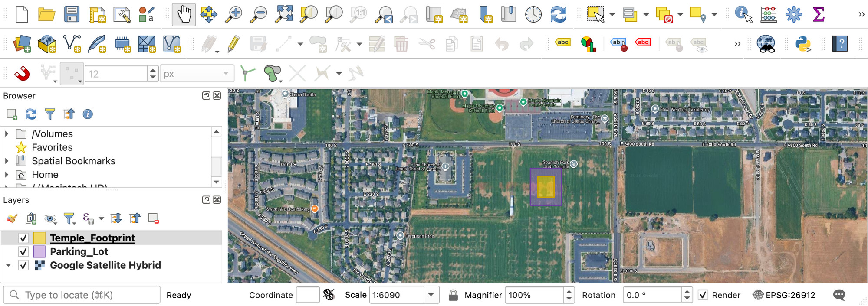Open the Help contents icon
868x306 pixels.
point(840,44)
